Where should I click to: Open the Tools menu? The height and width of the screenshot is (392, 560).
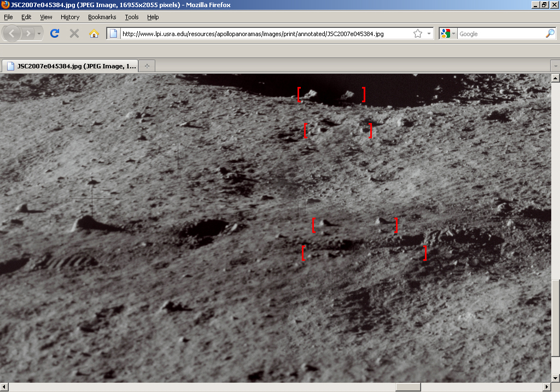132,17
